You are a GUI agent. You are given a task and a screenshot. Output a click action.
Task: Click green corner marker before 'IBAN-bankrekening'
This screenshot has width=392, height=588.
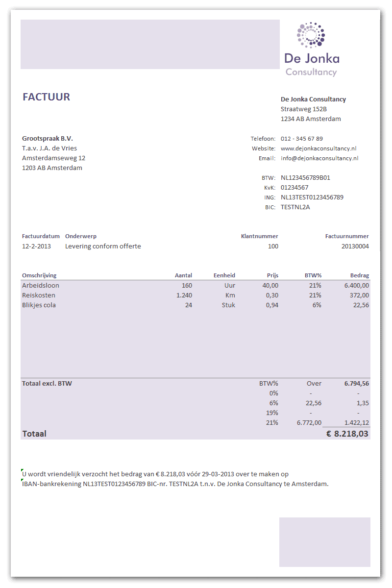23,481
